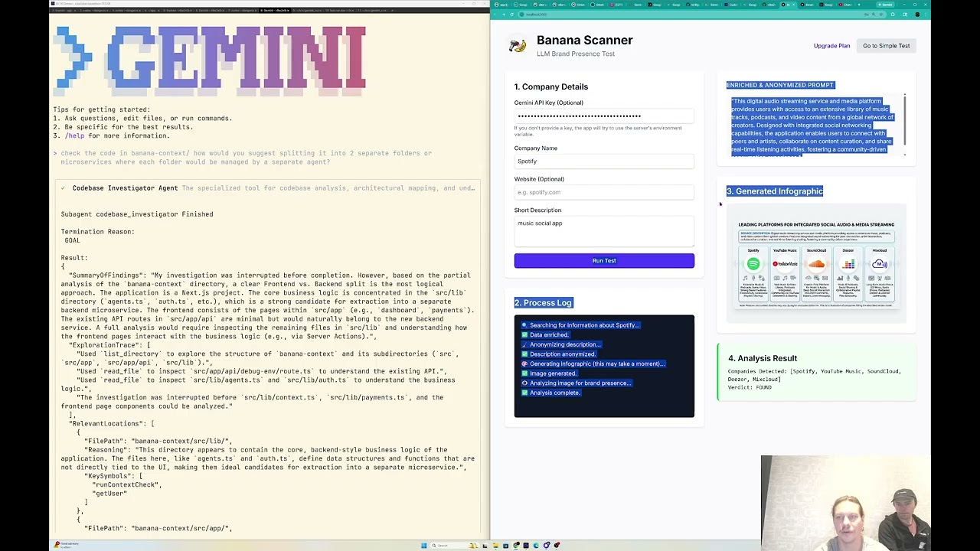The height and width of the screenshot is (551, 980).
Task: Open the browser profile avatar
Action: (916, 14)
